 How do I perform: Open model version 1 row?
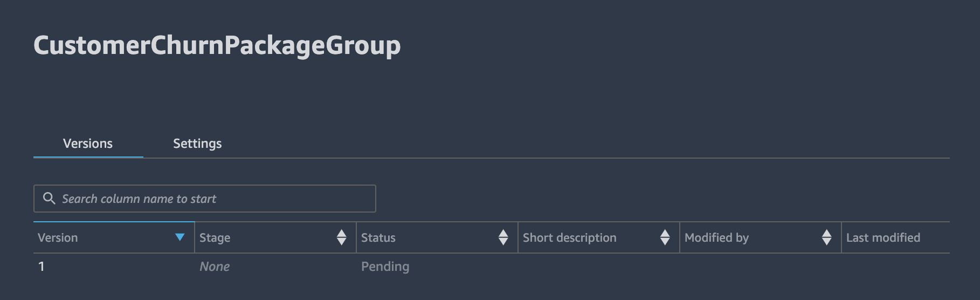[491, 267]
